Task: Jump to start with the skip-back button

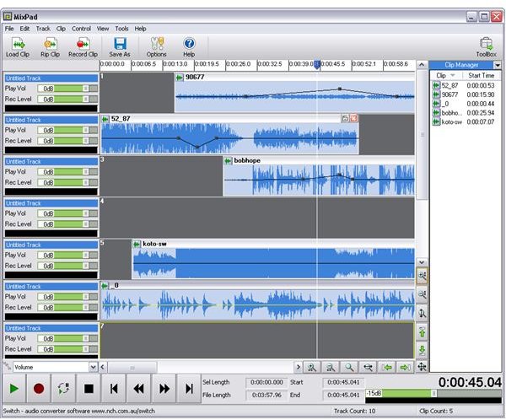Action: click(x=114, y=388)
